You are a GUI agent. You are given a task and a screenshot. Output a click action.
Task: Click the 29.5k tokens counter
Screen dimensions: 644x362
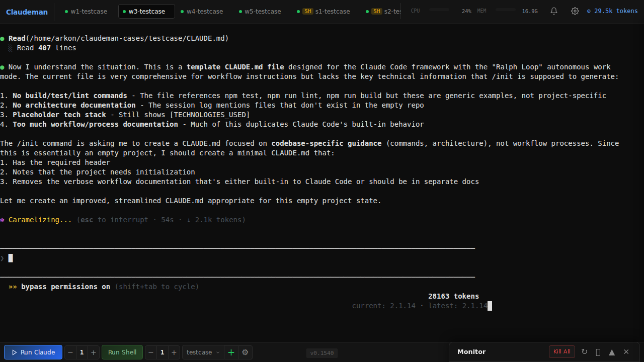click(x=612, y=11)
